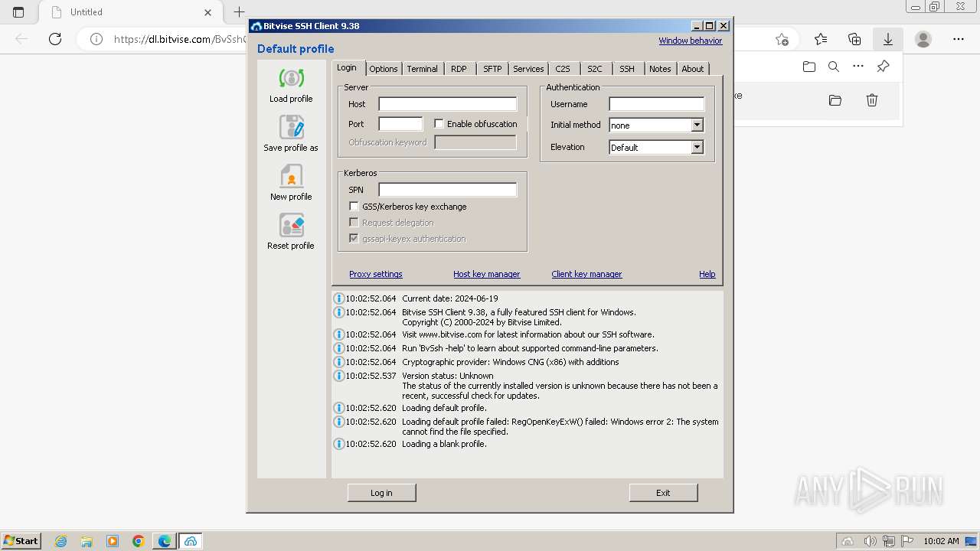Viewport: 980px width, 551px height.
Task: Select the Login tab
Action: (347, 67)
